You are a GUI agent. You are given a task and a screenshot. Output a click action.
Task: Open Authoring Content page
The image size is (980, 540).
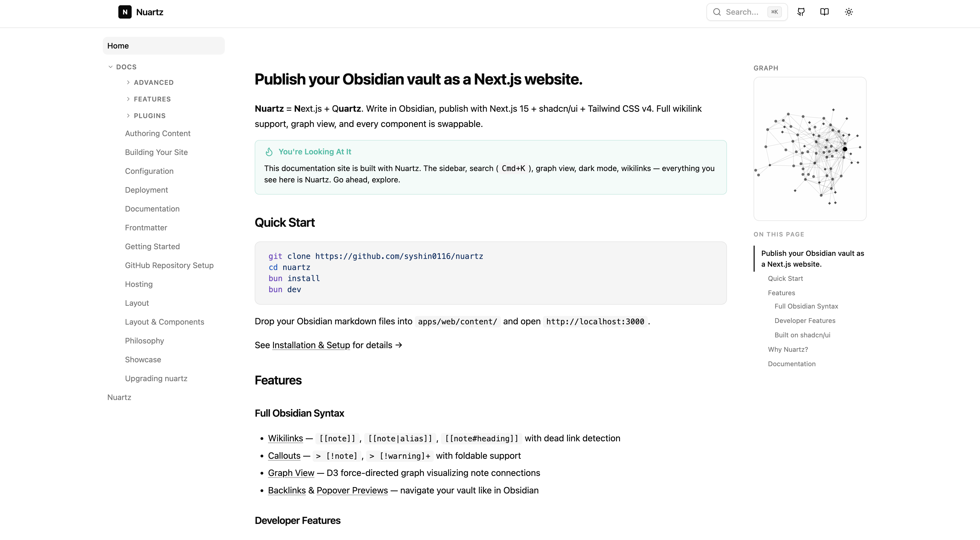pos(157,134)
